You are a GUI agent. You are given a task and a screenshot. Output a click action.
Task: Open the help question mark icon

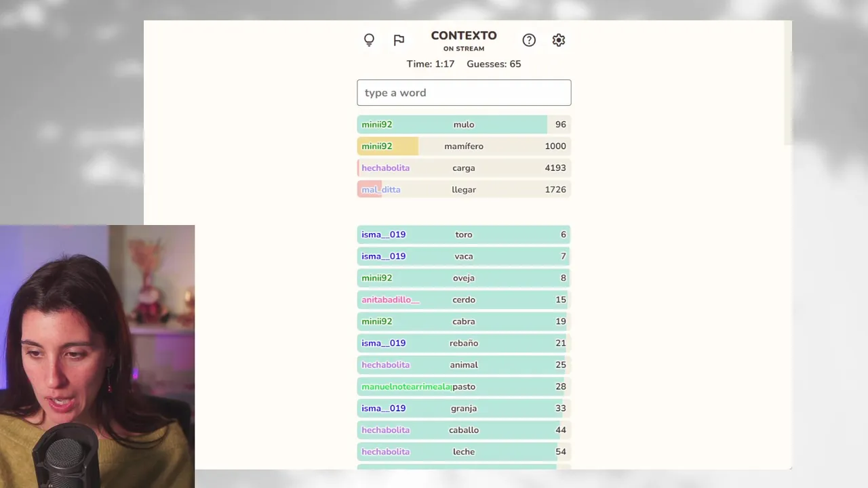click(x=529, y=40)
